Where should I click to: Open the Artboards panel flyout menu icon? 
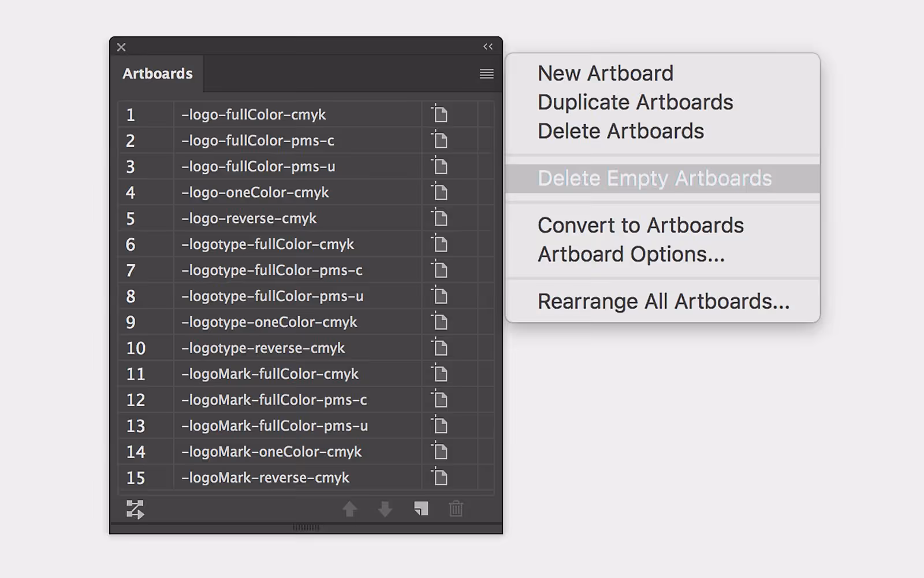pos(486,73)
